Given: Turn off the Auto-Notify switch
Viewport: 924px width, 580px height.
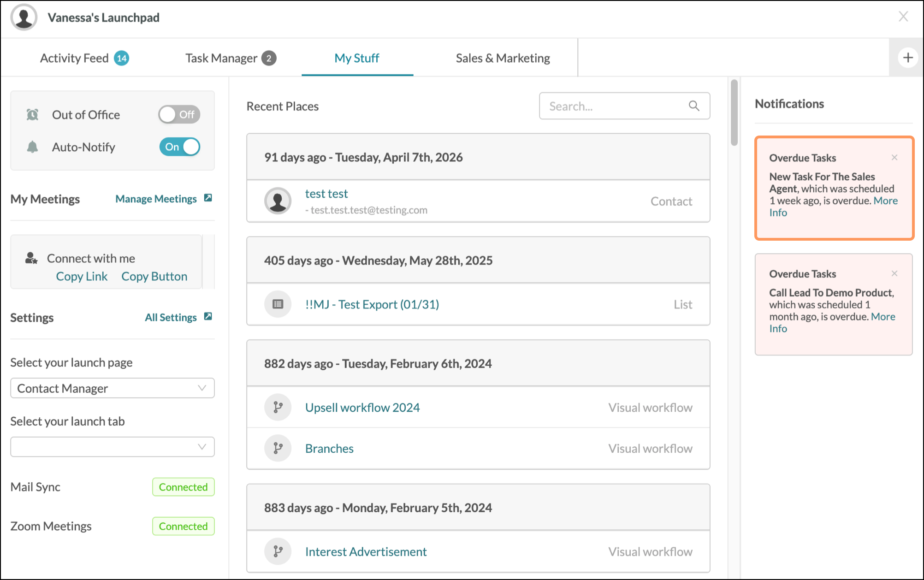Looking at the screenshot, I should pyautogui.click(x=179, y=147).
